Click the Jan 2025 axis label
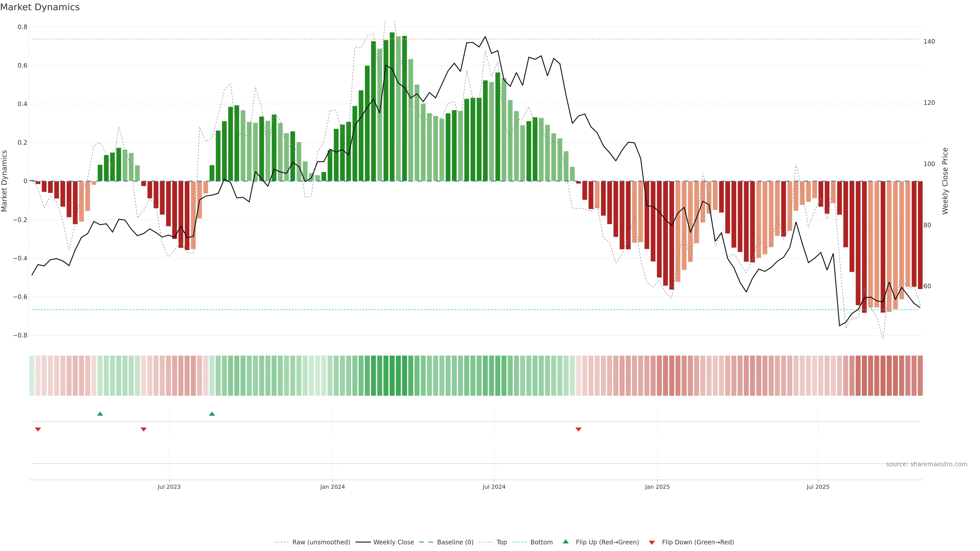Screen dimensions: 980x551 tap(657, 487)
